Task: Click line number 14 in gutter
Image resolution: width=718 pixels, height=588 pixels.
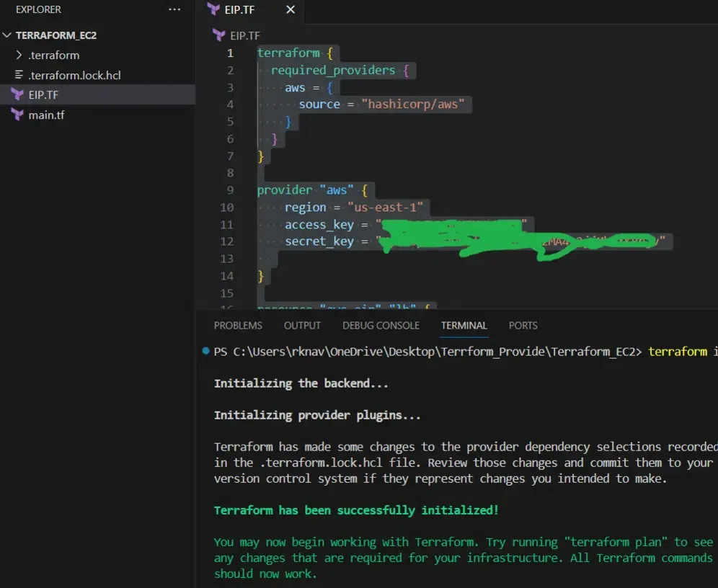Action: [x=226, y=276]
